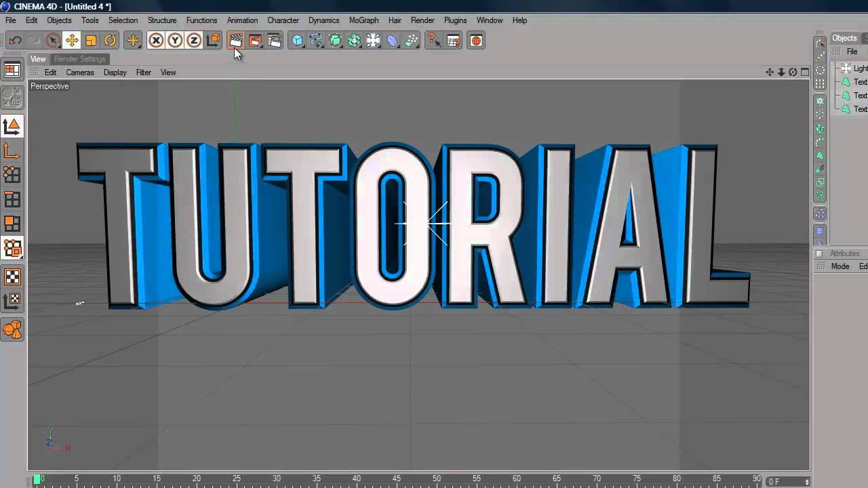Viewport: 868px width, 488px height.
Task: Open the MoGraph menu
Action: [x=363, y=20]
